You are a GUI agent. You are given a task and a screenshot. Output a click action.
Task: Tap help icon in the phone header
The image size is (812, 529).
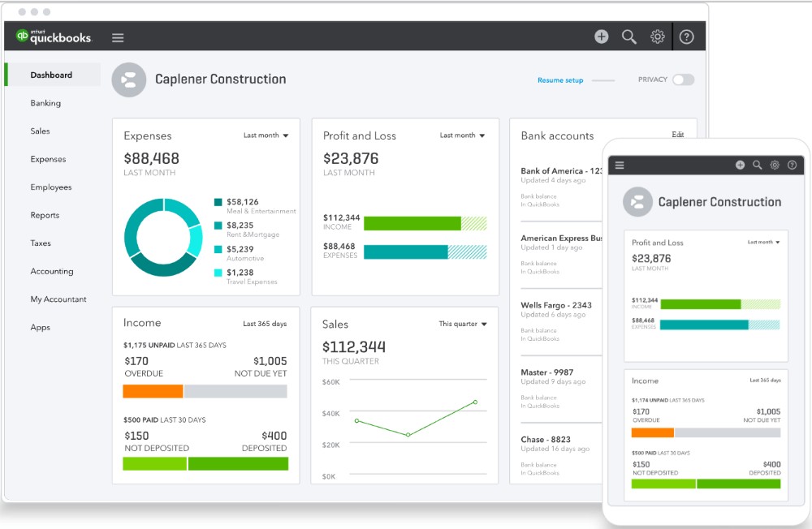click(792, 165)
